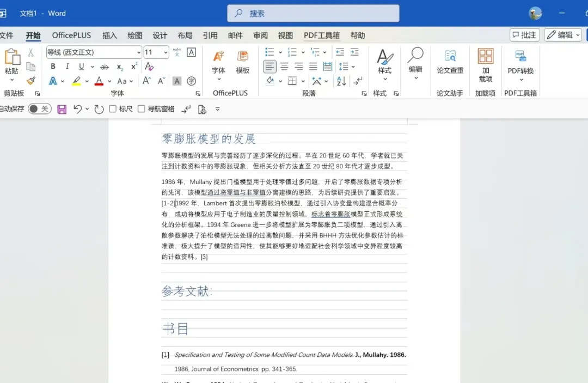Align text right
This screenshot has width=588, height=383.
click(x=298, y=67)
